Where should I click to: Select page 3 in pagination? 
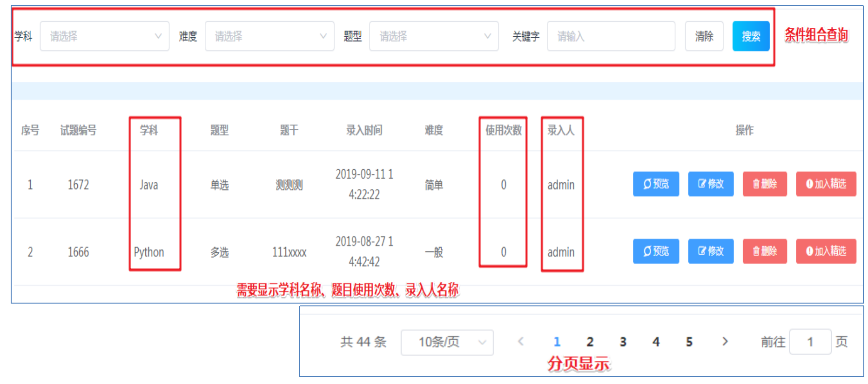(623, 342)
